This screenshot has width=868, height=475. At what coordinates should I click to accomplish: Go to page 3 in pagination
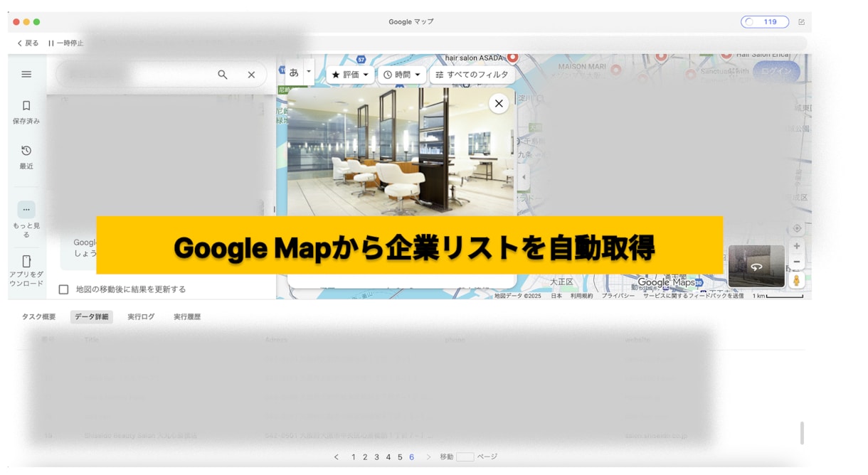click(x=377, y=457)
